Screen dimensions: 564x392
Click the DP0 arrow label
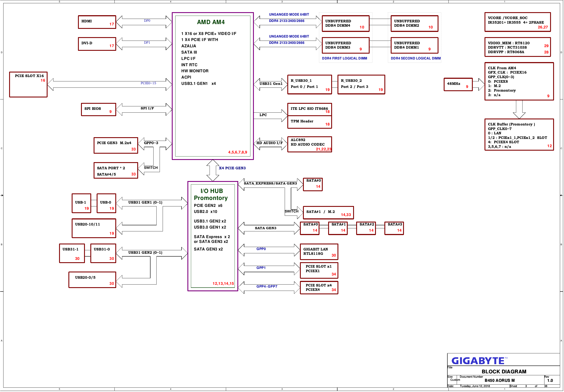click(147, 21)
